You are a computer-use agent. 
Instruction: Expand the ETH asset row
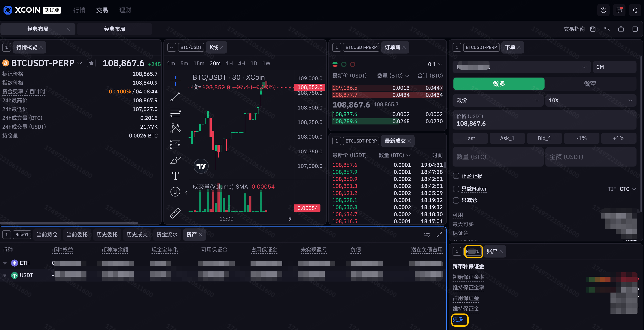[x=5, y=263]
